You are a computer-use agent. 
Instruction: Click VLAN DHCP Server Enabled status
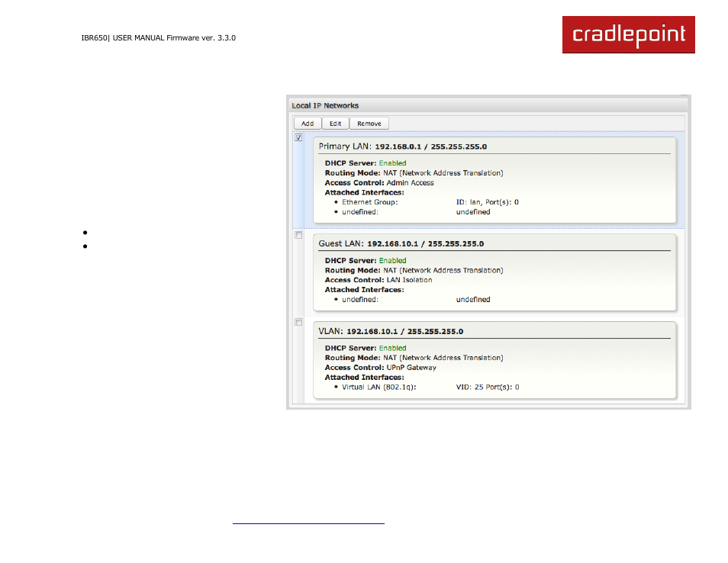[x=366, y=348]
